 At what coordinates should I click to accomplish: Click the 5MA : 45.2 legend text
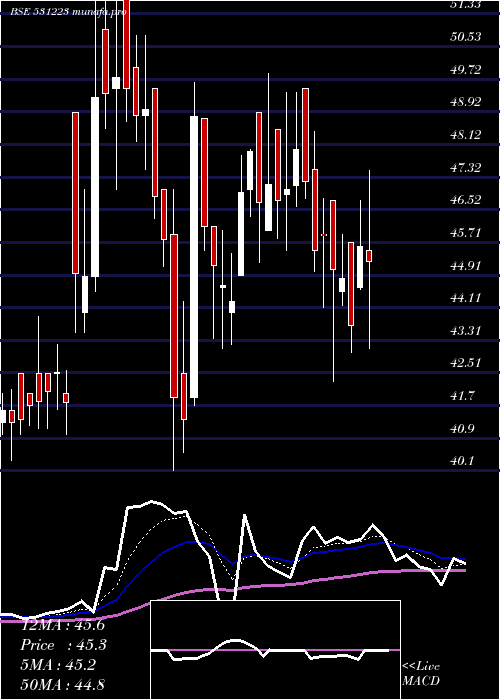pos(58,665)
